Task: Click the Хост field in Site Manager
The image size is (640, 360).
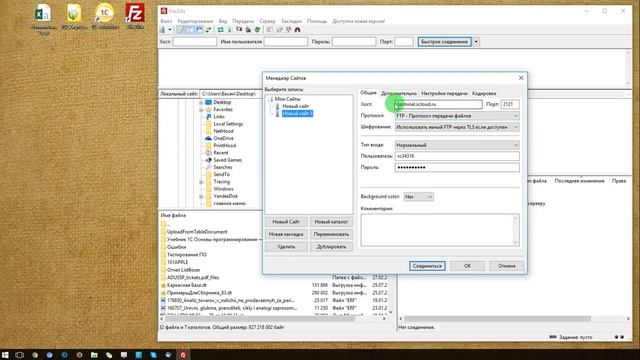Action: point(438,104)
